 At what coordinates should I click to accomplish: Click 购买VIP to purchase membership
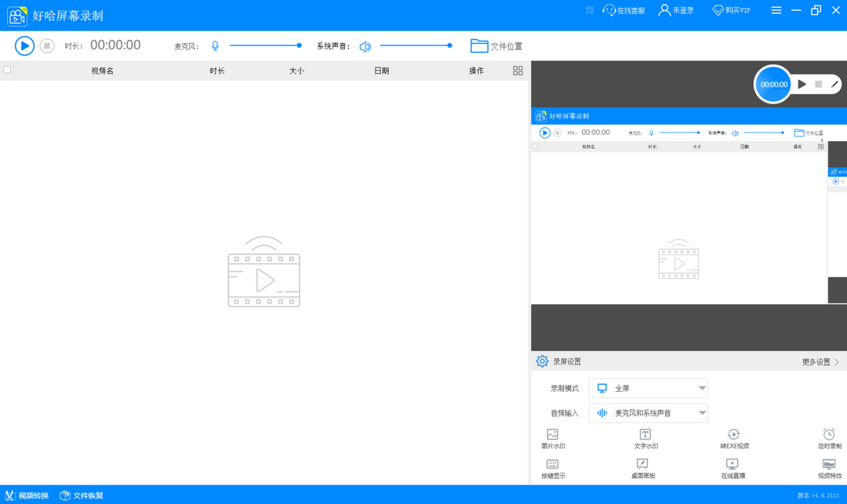coord(731,10)
